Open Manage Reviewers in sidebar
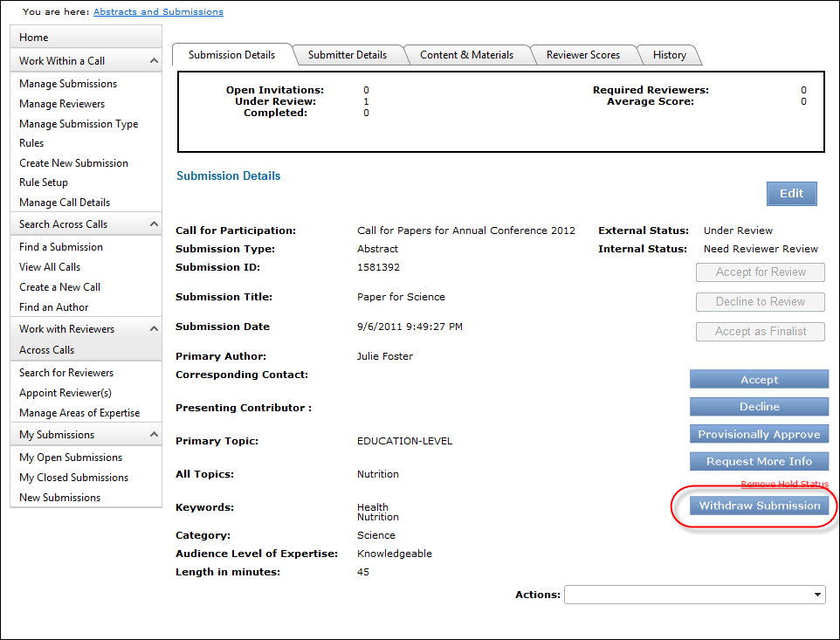The image size is (840, 640). [x=62, y=104]
